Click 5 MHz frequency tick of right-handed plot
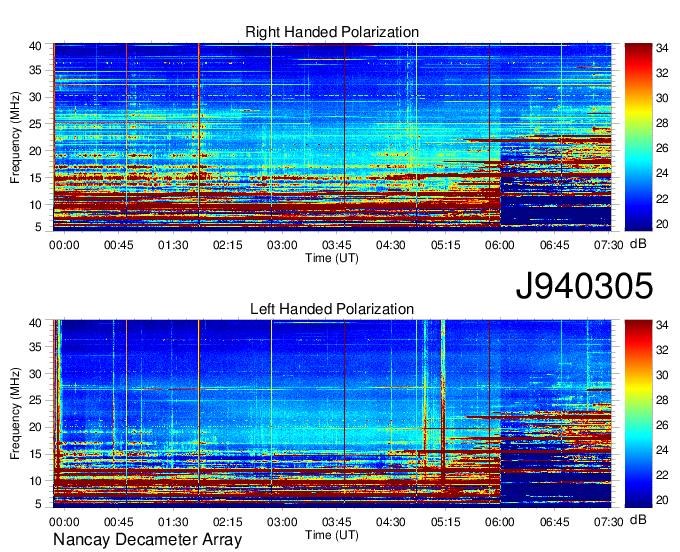Image resolution: width=680 pixels, height=552 pixels. coord(38,226)
